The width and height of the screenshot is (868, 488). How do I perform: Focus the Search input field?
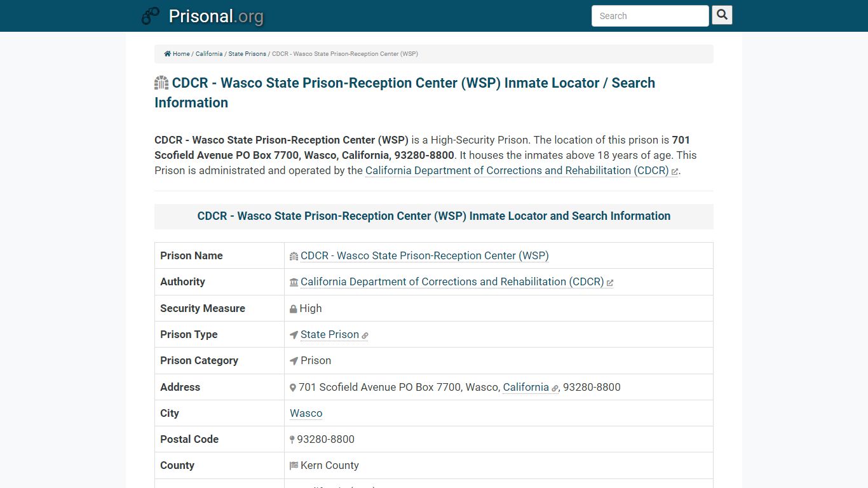(x=650, y=16)
